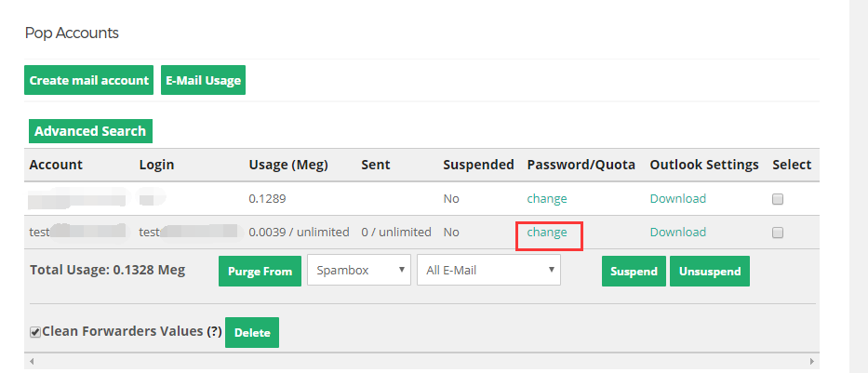This screenshot has height=373, width=868.
Task: Click the Purge From button
Action: [260, 272]
